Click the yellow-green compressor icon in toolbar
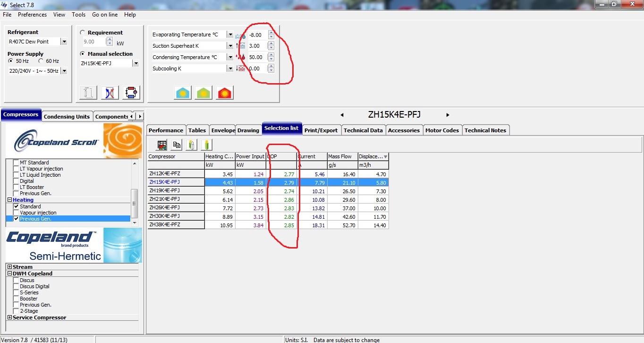This screenshot has width=644, height=343. (x=206, y=145)
